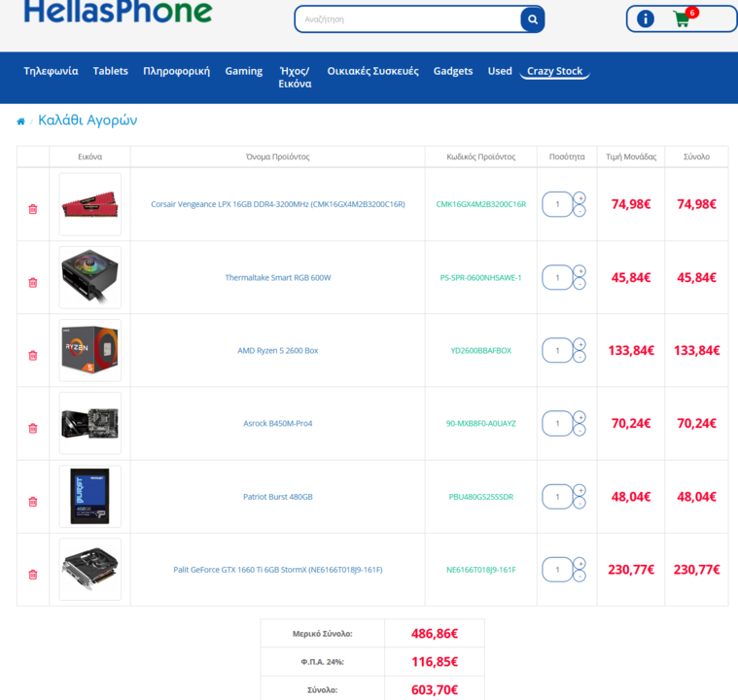Click the Αναζήτηση search field

tap(407, 19)
